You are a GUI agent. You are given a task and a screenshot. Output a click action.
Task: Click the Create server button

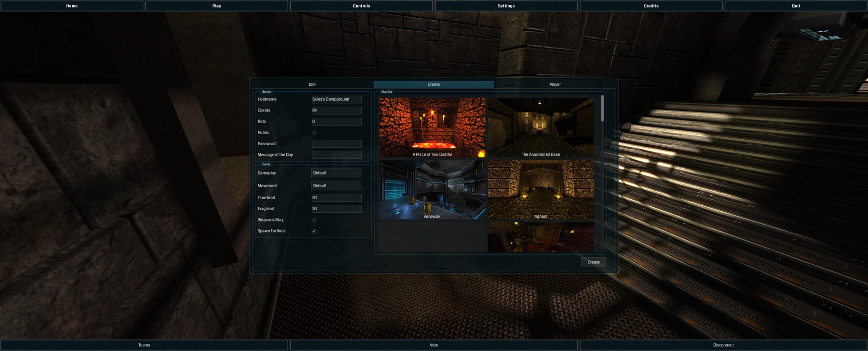click(x=593, y=262)
